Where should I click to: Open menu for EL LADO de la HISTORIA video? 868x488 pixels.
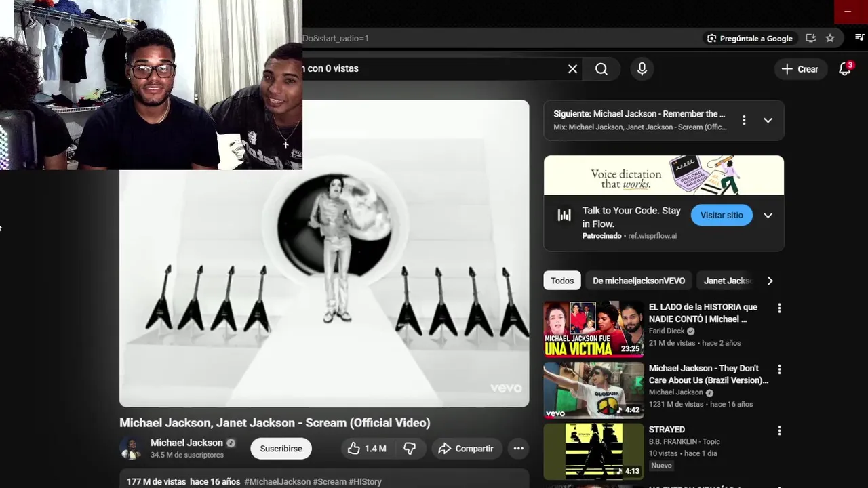779,308
